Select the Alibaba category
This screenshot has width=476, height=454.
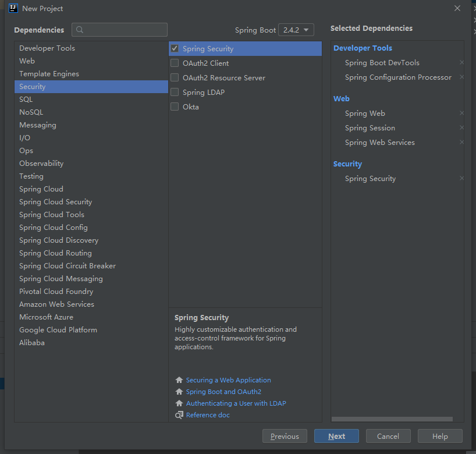click(91, 343)
